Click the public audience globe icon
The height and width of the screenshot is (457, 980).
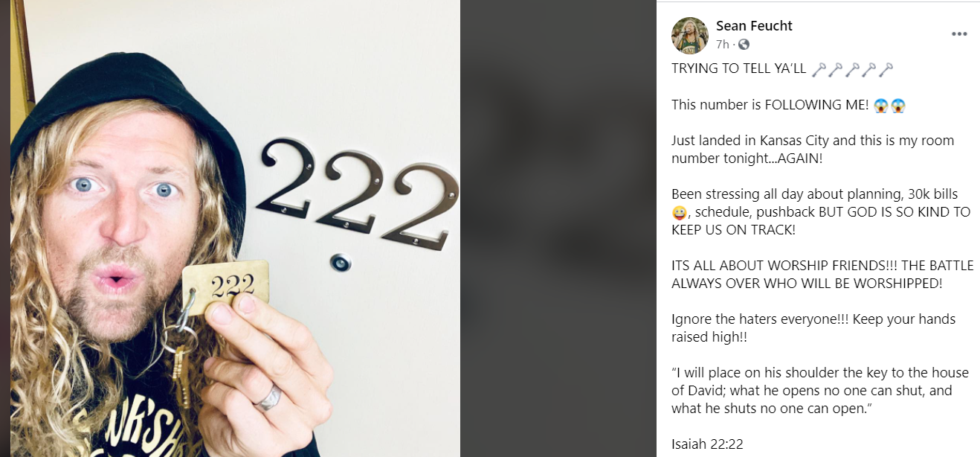point(744,45)
